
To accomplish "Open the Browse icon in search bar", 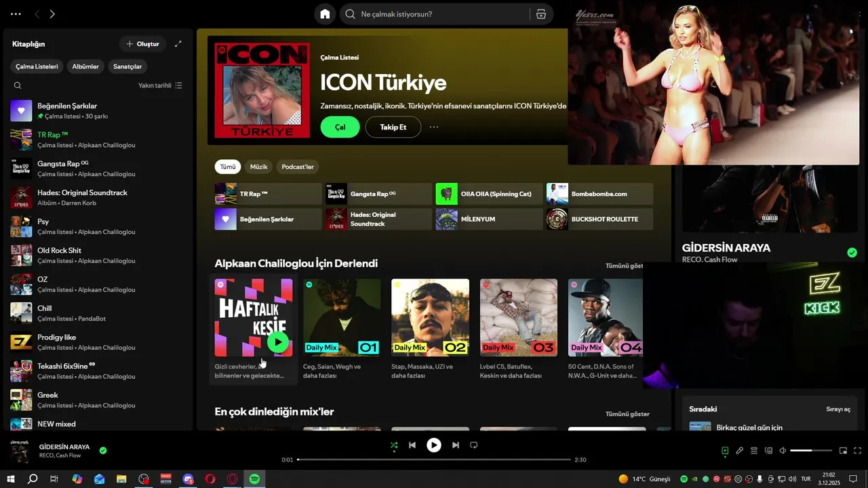I will coord(540,14).
